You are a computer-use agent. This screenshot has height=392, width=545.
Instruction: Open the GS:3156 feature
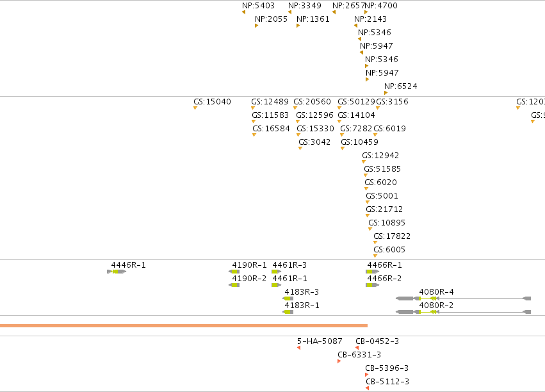[378, 108]
